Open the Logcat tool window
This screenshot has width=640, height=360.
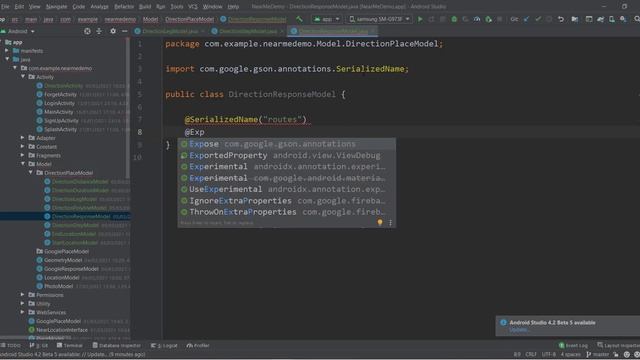[164, 346]
